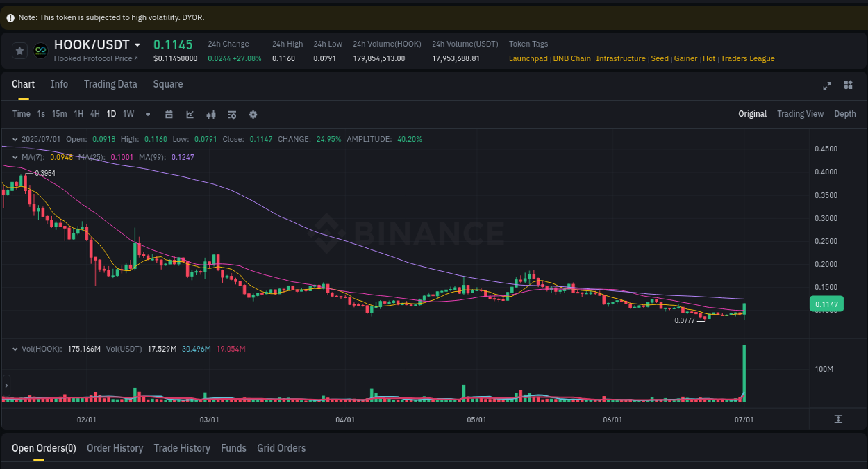Open the date range picker calendar icon
This screenshot has width=868, height=469.
pyautogui.click(x=169, y=114)
